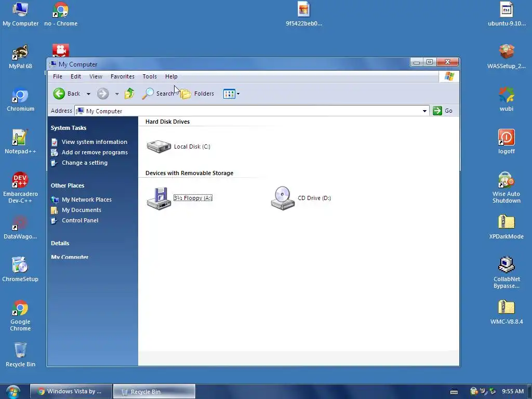Collapse the Details section header
Viewport: 532px width, 399px height.
[60, 243]
